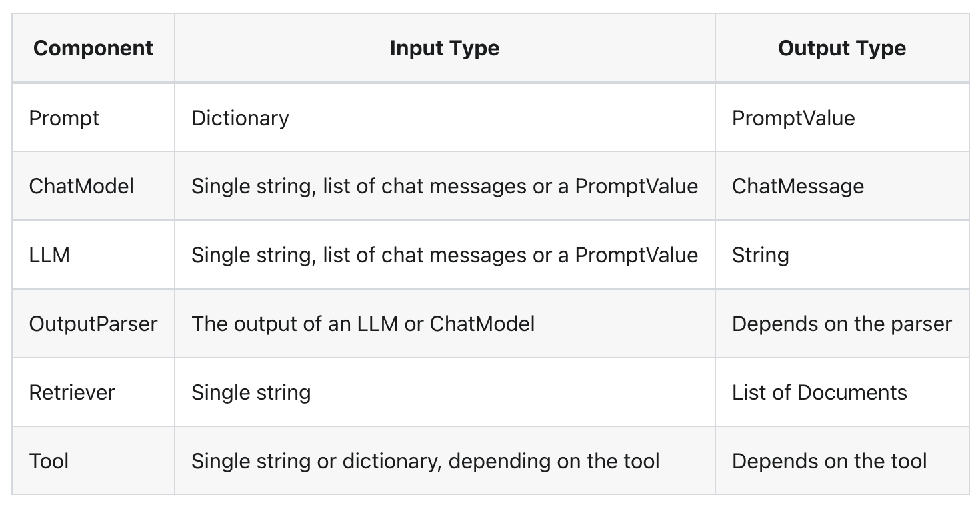Click 'The output of an LLM or ChatModel' text

click(363, 324)
